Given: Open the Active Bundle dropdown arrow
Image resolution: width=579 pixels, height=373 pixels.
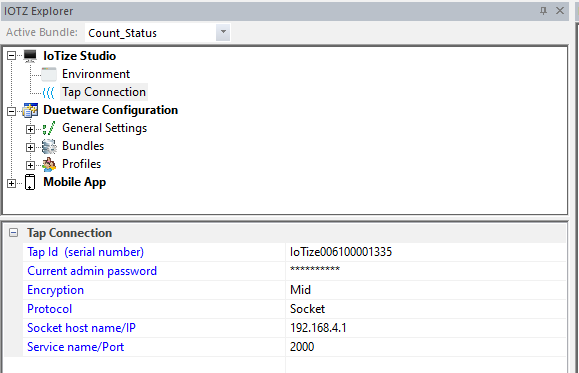Looking at the screenshot, I should (x=223, y=32).
